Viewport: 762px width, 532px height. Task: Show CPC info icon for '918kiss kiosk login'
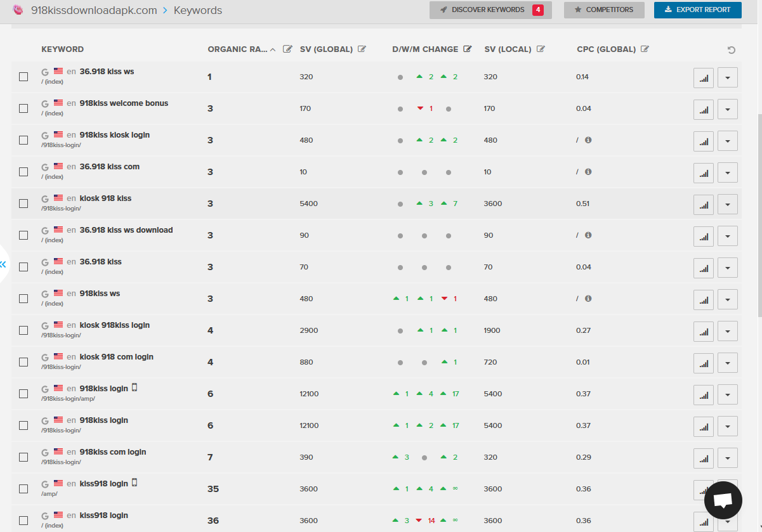(588, 139)
